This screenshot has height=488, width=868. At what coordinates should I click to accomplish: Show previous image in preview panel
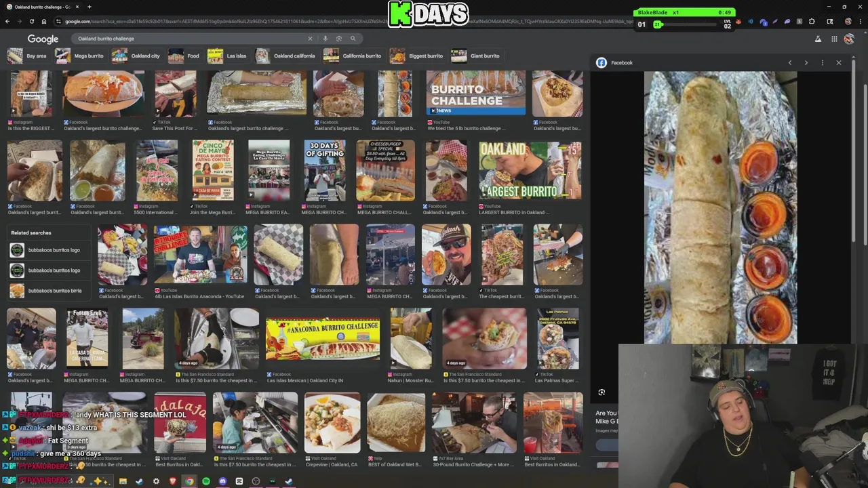point(790,62)
